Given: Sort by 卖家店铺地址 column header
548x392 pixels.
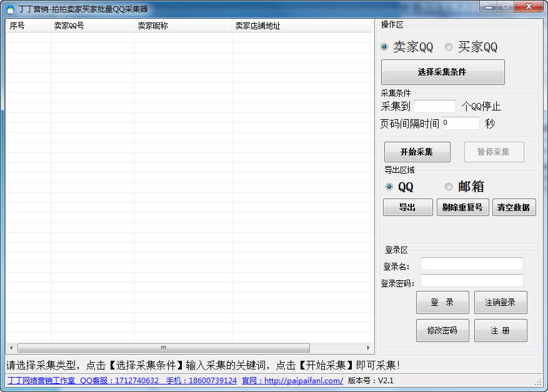Looking at the screenshot, I should click(x=302, y=26).
